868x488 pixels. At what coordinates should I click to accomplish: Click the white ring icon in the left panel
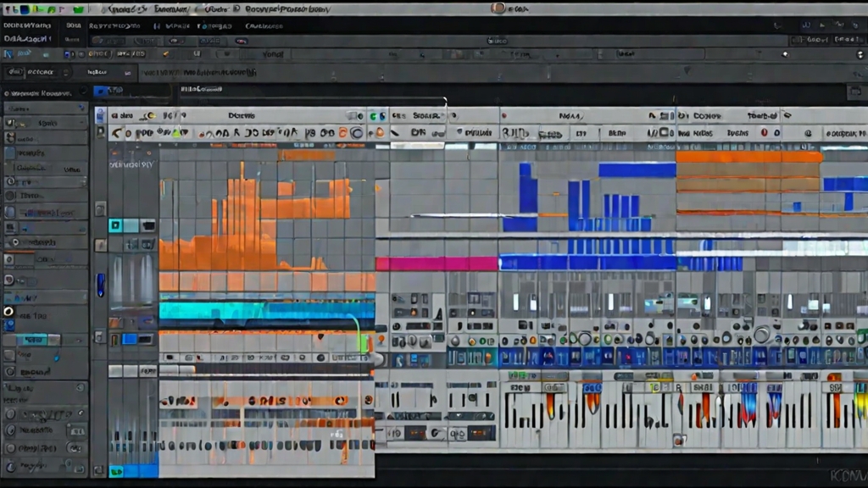[8, 312]
